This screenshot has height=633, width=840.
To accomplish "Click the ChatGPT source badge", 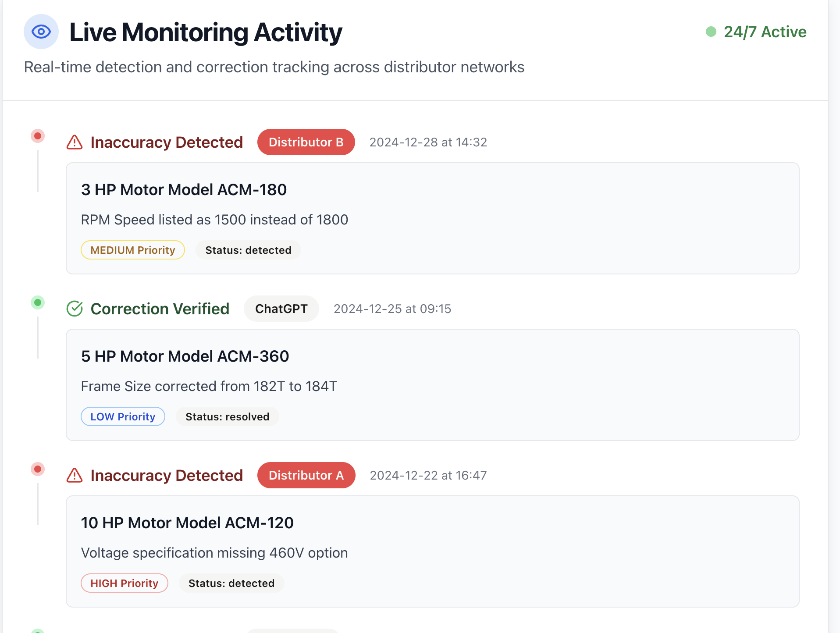I will (x=281, y=309).
